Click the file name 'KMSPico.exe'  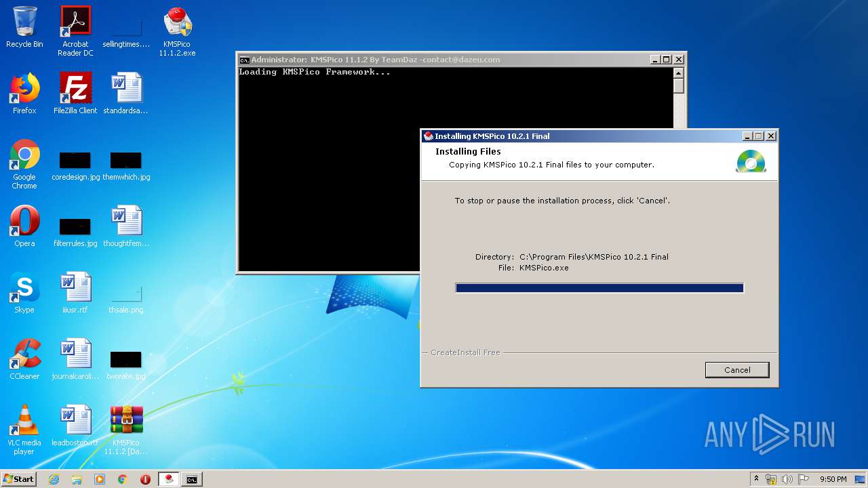click(544, 268)
